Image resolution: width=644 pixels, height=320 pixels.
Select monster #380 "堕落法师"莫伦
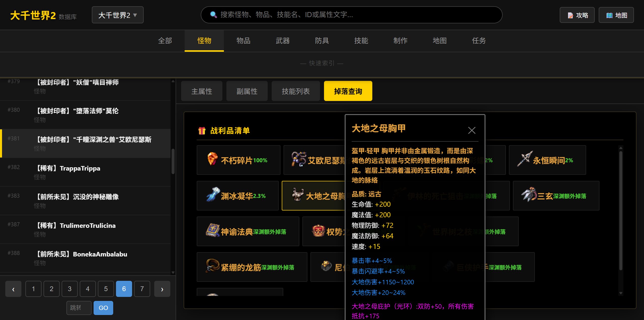[x=85, y=115]
